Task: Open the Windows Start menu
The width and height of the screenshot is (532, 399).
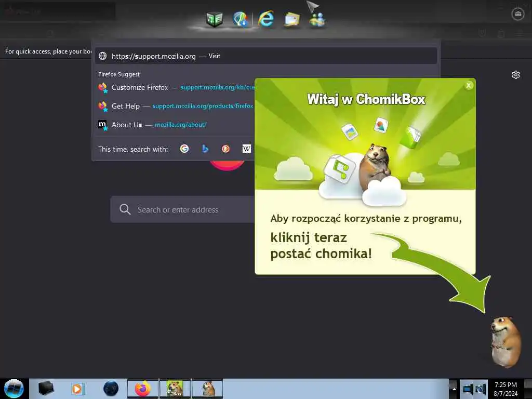Action: point(14,389)
